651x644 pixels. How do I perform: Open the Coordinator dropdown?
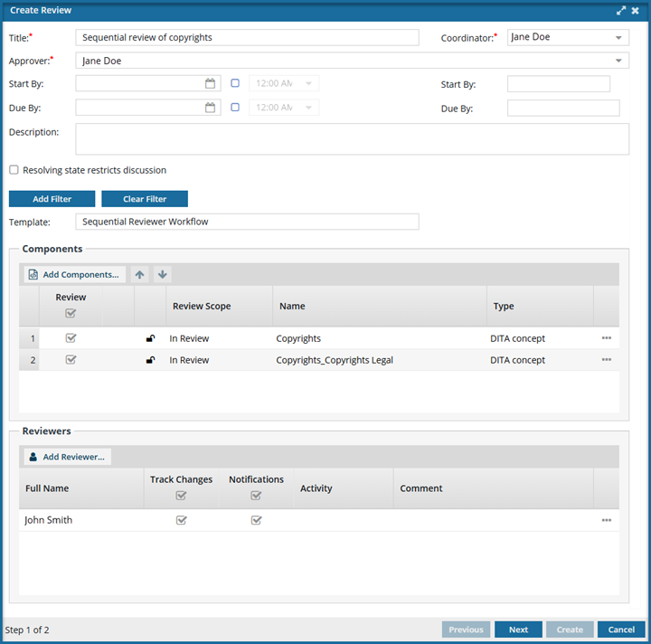[x=618, y=38]
